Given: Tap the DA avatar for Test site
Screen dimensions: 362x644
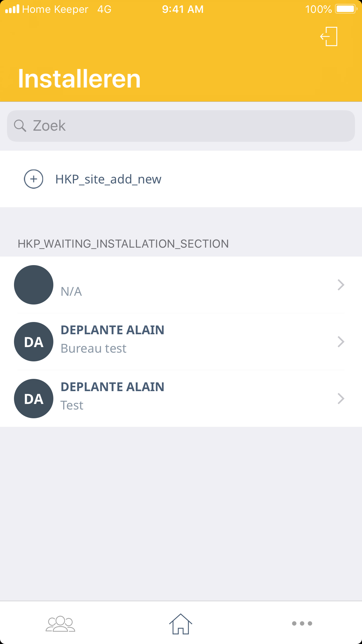Looking at the screenshot, I should coord(34,398).
